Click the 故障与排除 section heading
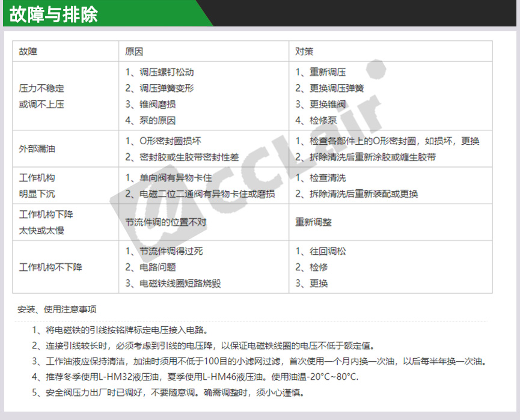This screenshot has width=520, height=420. tap(54, 14)
